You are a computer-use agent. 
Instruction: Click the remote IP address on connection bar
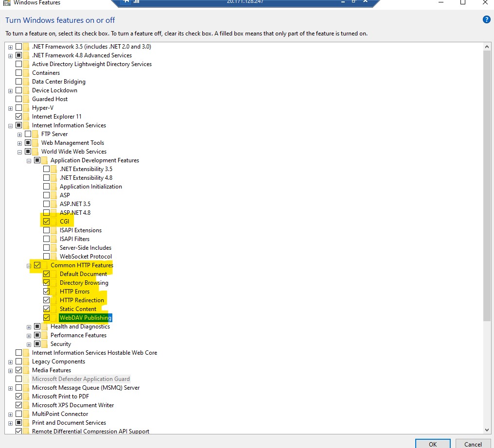pos(245,1)
